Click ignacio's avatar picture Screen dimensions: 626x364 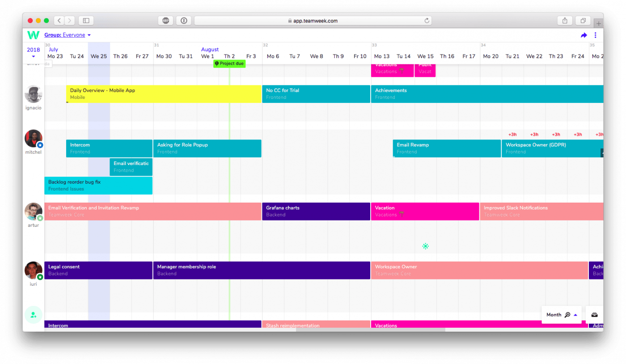[33, 94]
